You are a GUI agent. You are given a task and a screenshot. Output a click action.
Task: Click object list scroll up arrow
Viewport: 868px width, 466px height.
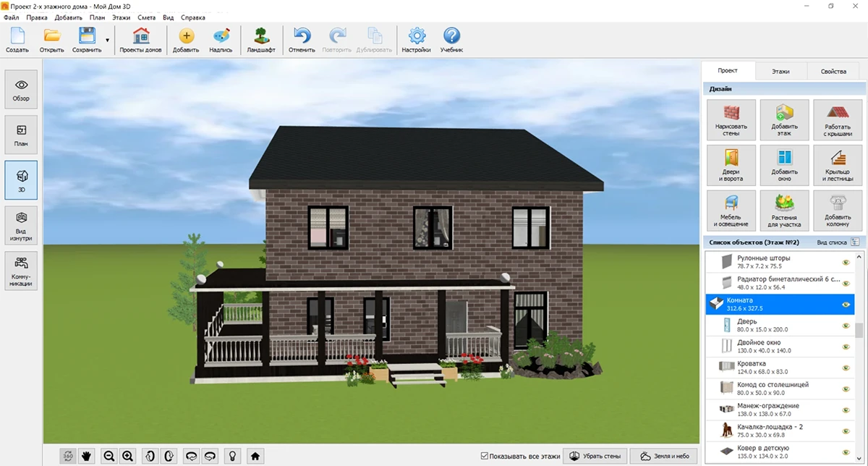(859, 255)
